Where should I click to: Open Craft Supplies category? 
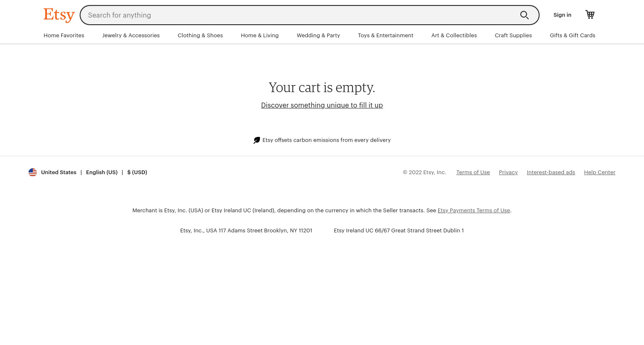tap(513, 36)
